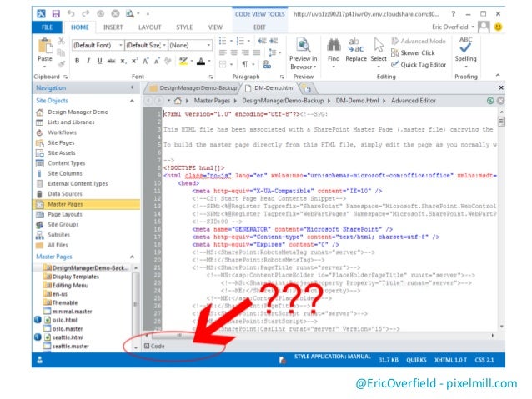Click the increase indent icon
This screenshot has width=532, height=399.
pos(274,41)
